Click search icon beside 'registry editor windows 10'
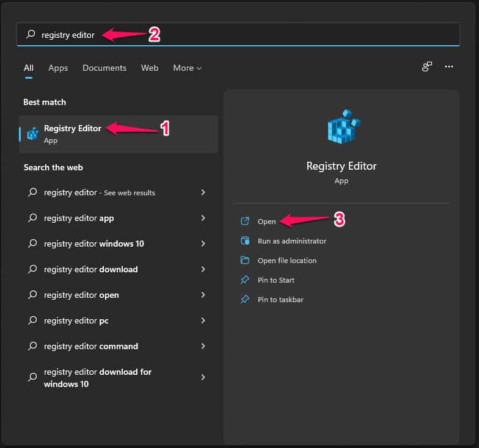 [32, 244]
